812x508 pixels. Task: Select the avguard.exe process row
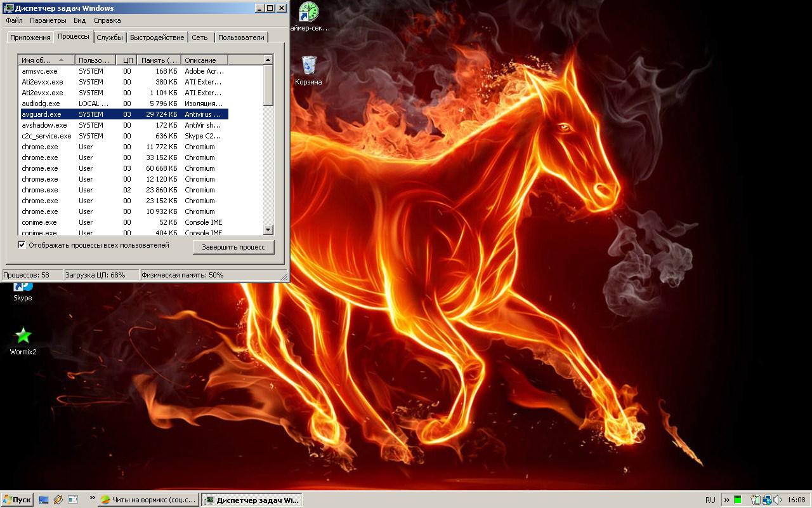[123, 114]
